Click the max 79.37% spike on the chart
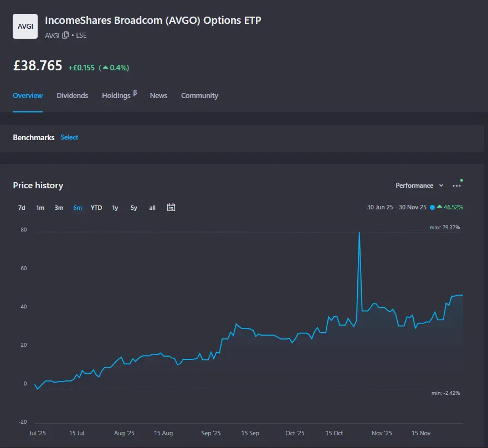 (x=359, y=233)
